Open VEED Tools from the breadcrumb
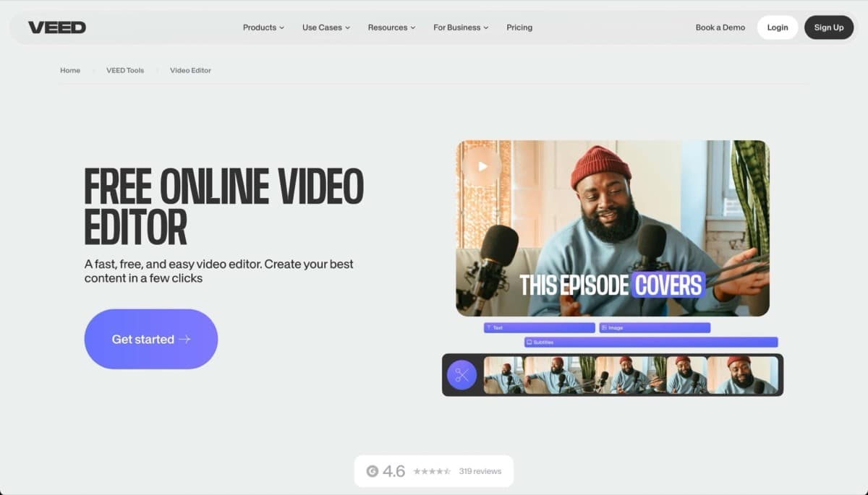 coord(124,70)
